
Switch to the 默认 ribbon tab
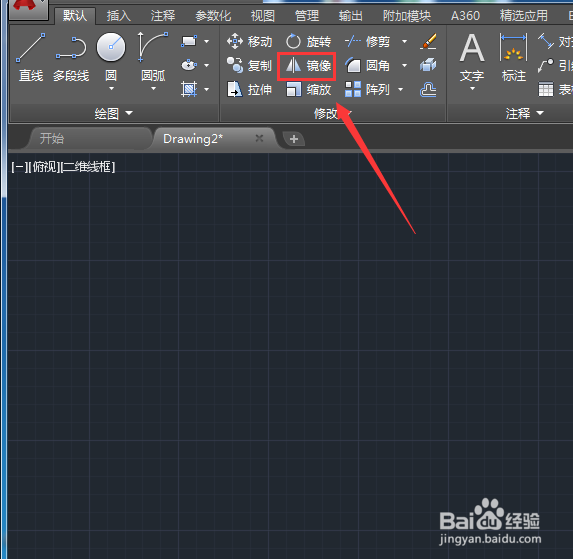point(75,16)
